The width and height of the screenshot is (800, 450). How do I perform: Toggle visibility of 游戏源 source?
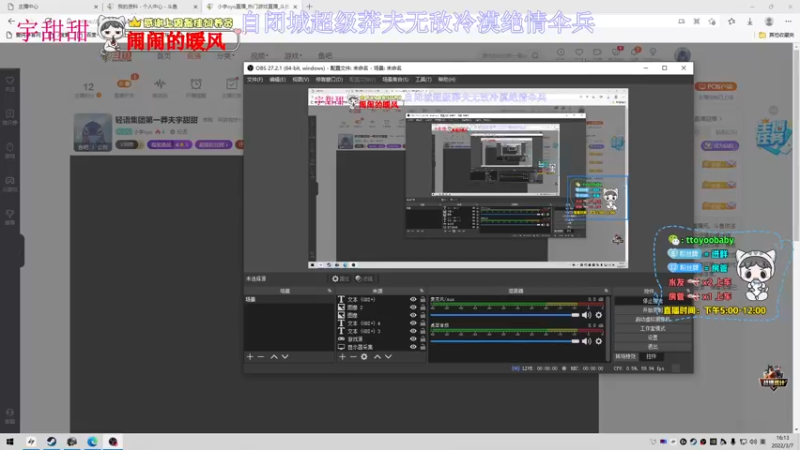click(x=413, y=339)
